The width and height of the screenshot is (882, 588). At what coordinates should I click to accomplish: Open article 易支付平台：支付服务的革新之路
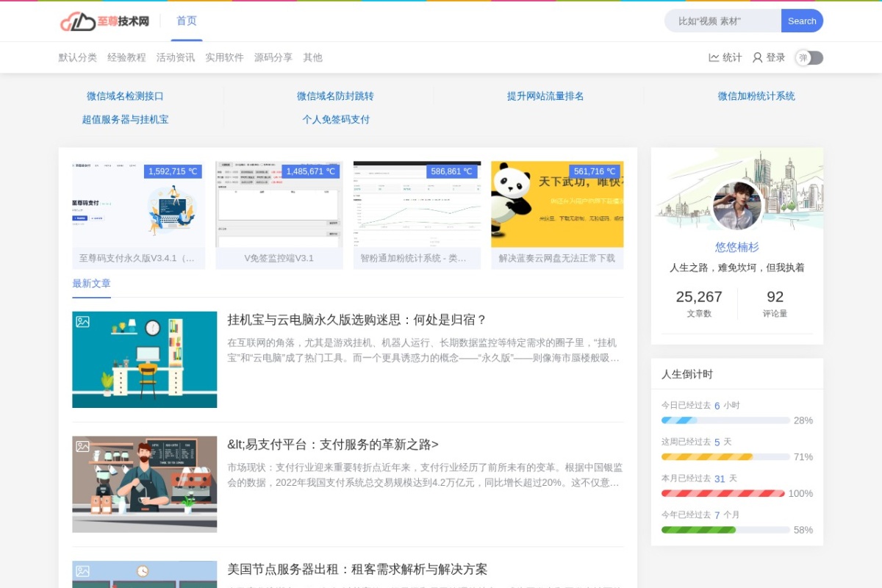333,445
